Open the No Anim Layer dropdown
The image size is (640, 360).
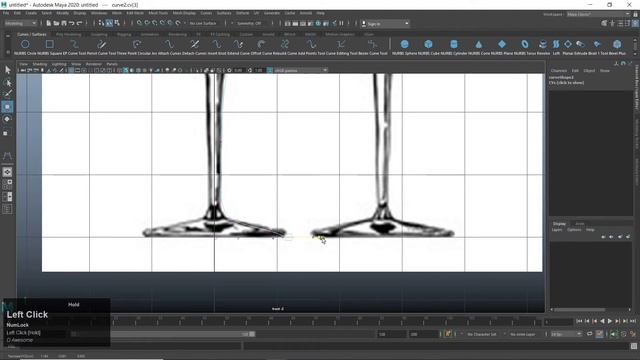point(524,334)
